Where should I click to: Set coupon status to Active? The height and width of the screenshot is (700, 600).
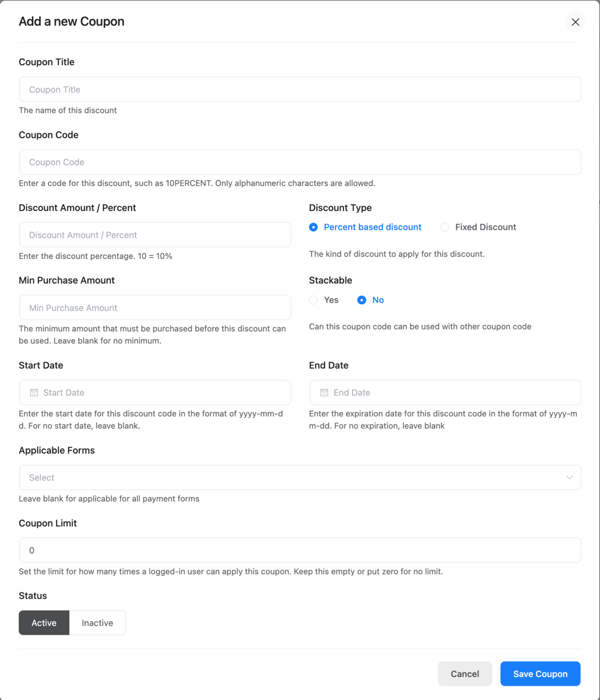click(x=44, y=623)
